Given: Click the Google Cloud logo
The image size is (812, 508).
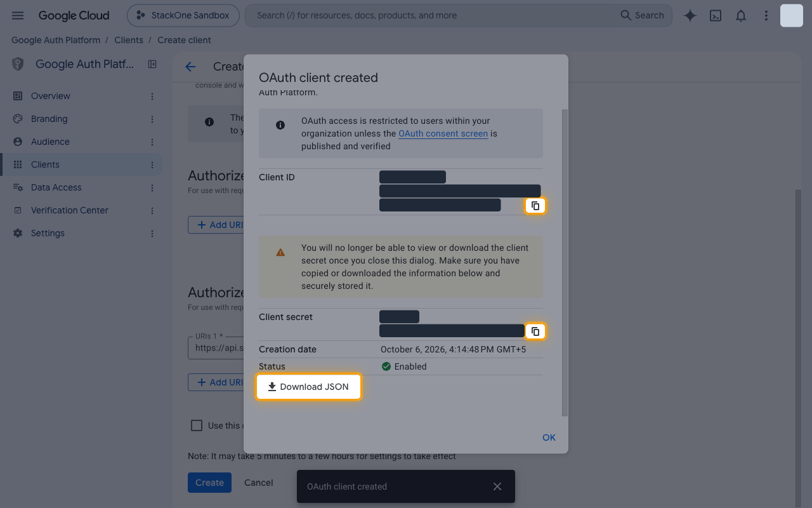Looking at the screenshot, I should 74,16.
